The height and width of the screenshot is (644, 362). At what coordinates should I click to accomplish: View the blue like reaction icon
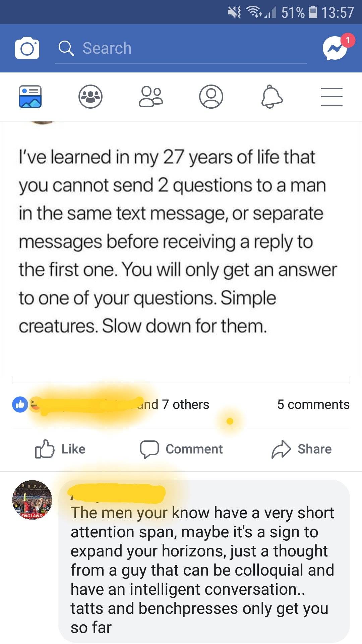coord(20,405)
